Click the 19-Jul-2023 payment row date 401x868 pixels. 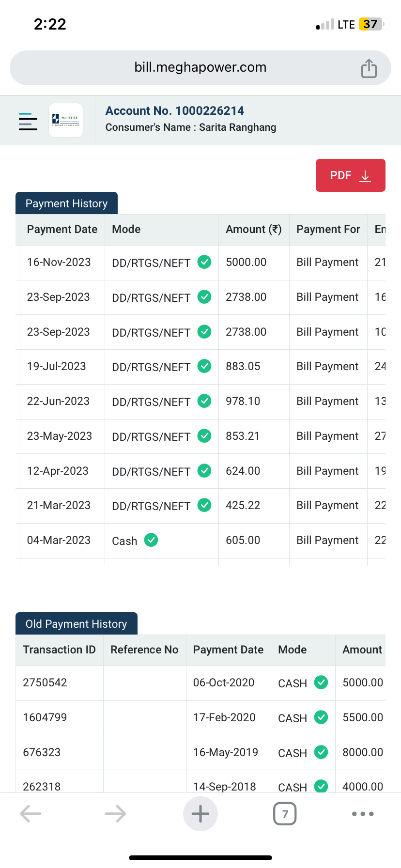pos(57,367)
